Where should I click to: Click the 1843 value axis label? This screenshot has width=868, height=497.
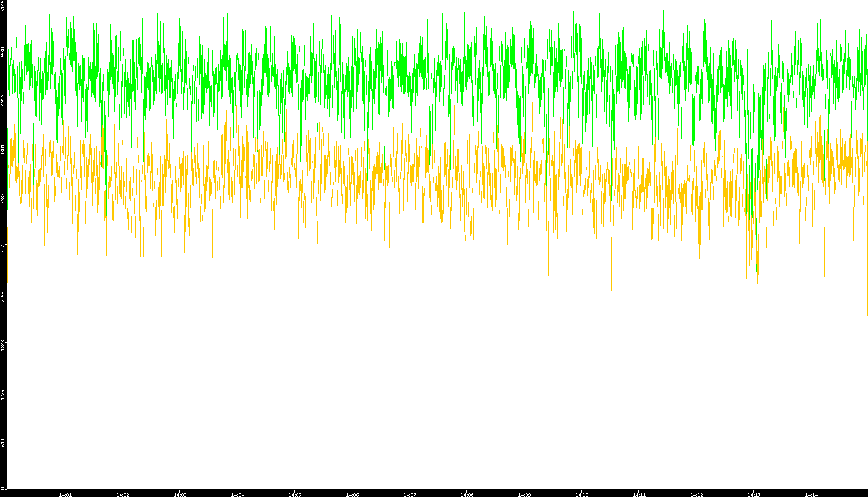pyautogui.click(x=3, y=345)
